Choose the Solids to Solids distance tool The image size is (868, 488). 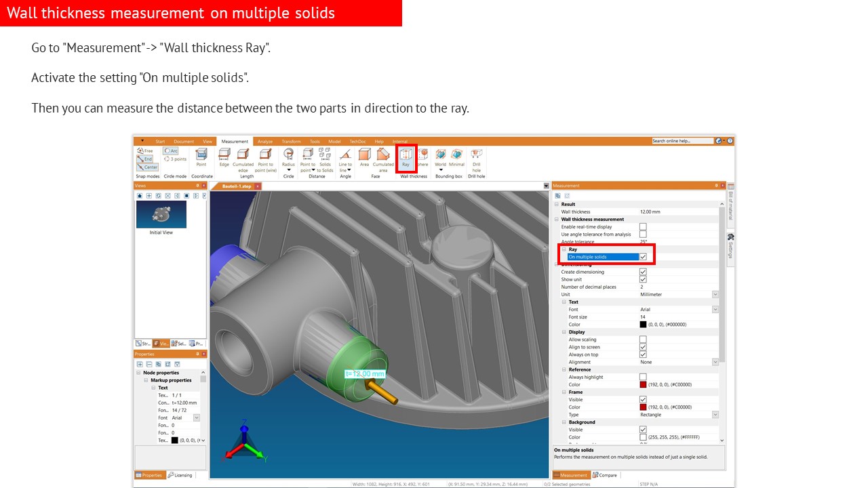(325, 160)
